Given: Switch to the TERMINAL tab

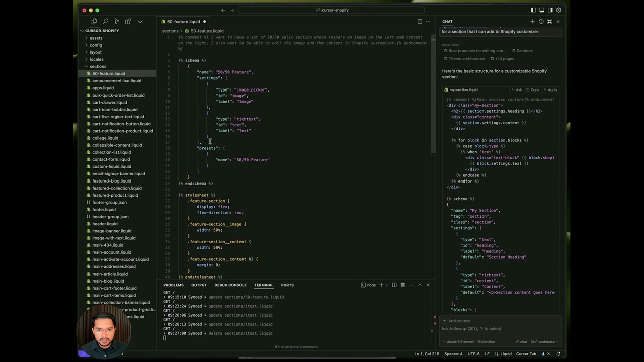Looking at the screenshot, I should pos(263,285).
